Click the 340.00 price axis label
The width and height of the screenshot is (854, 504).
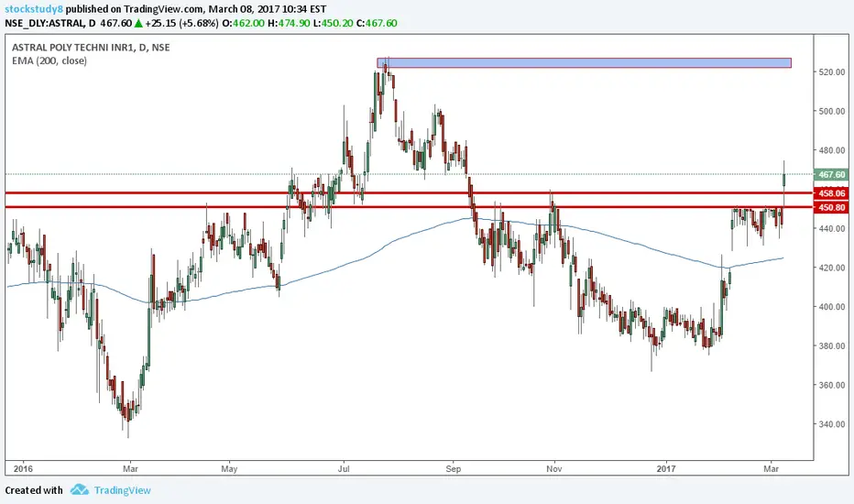pyautogui.click(x=832, y=424)
